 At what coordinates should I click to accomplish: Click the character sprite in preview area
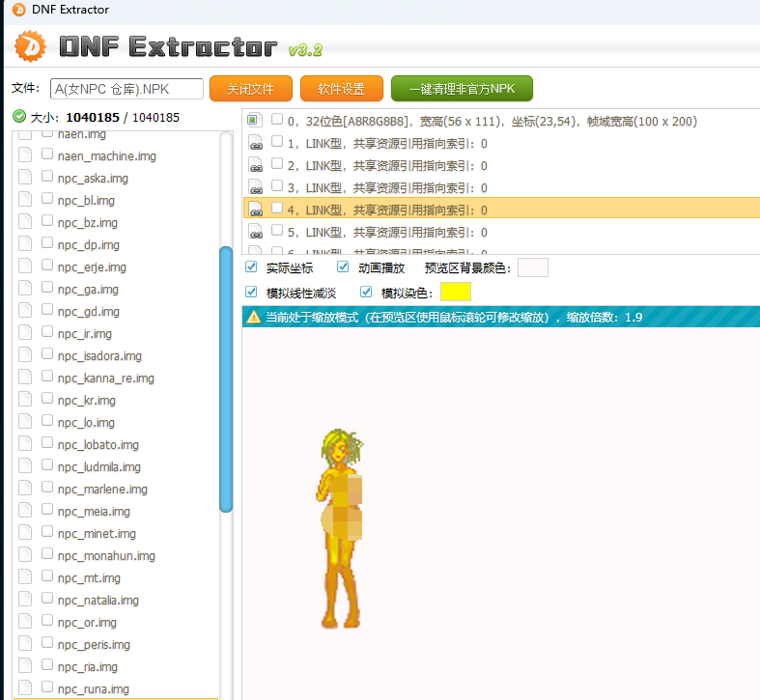click(341, 528)
